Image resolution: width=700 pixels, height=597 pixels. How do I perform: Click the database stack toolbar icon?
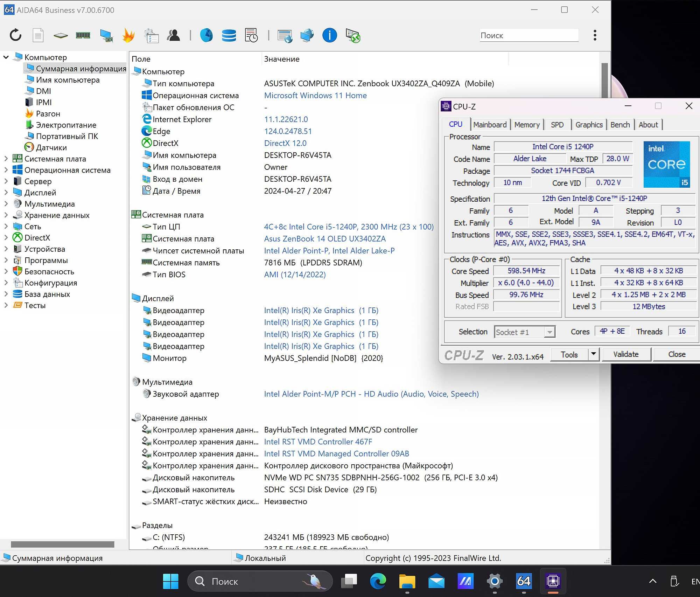pos(229,35)
